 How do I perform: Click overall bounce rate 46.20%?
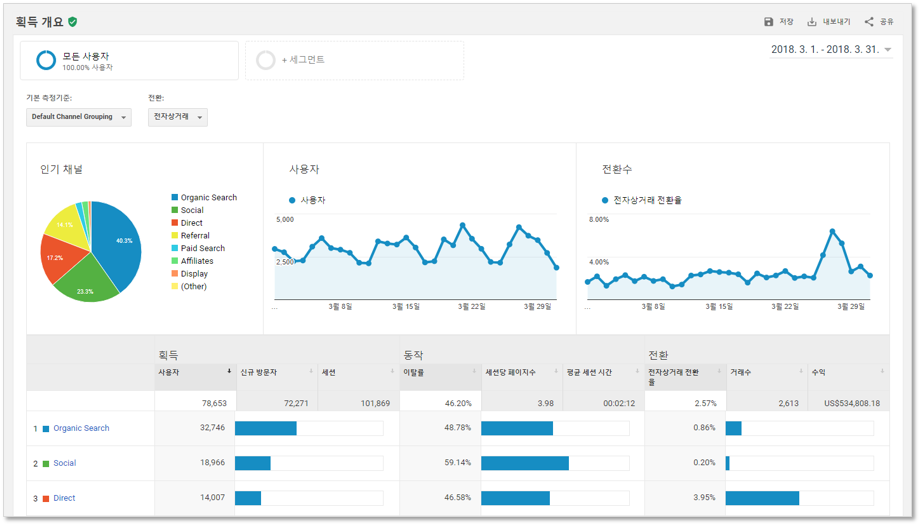click(458, 403)
